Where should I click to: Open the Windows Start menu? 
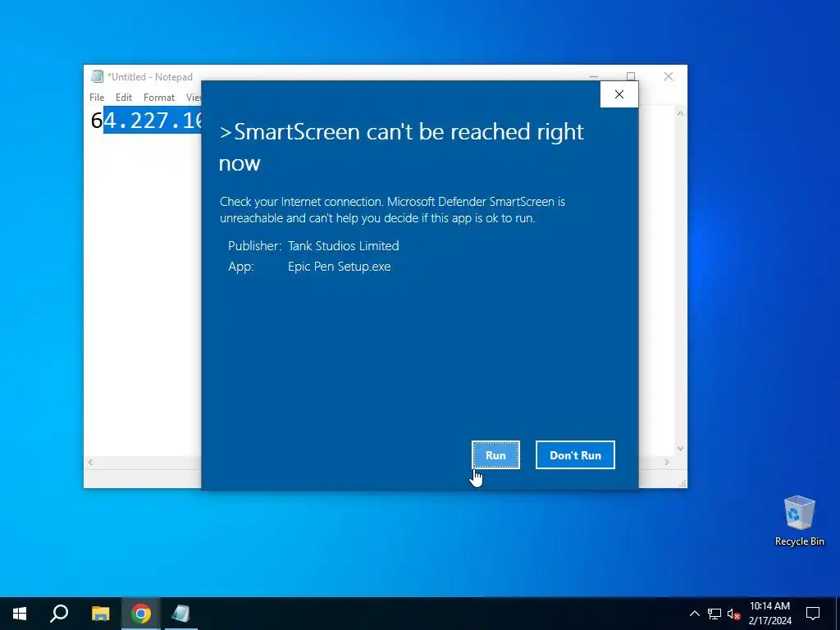20,614
